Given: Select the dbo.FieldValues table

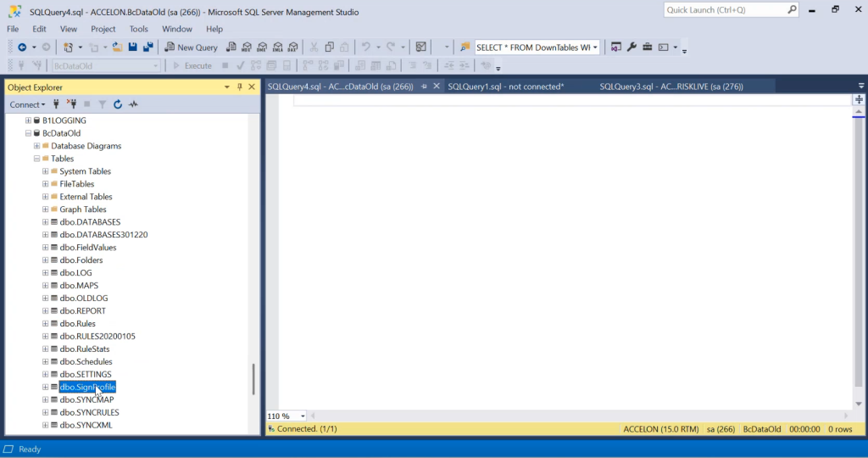Looking at the screenshot, I should (x=88, y=248).
